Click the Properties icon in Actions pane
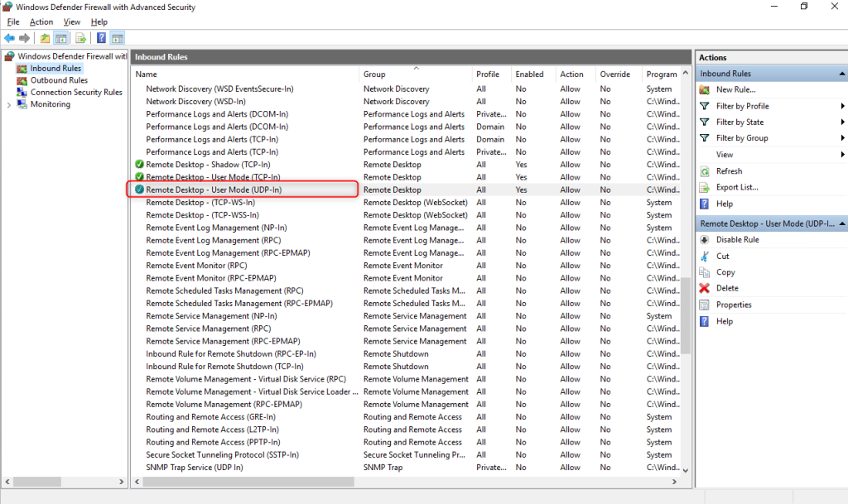This screenshot has width=848, height=504. [705, 305]
